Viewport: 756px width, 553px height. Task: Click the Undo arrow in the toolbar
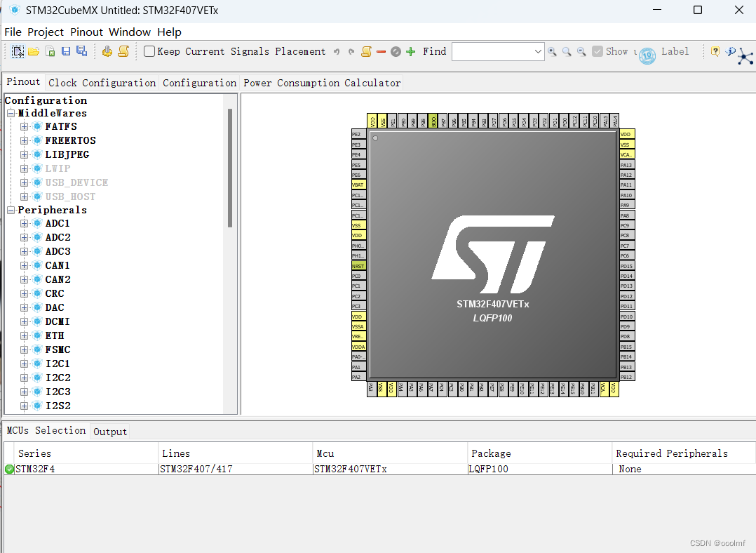[x=337, y=52]
